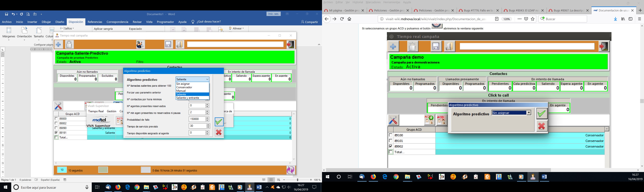Toggle Firefox reader view icon
This screenshot has height=192, width=644.
click(x=497, y=19)
